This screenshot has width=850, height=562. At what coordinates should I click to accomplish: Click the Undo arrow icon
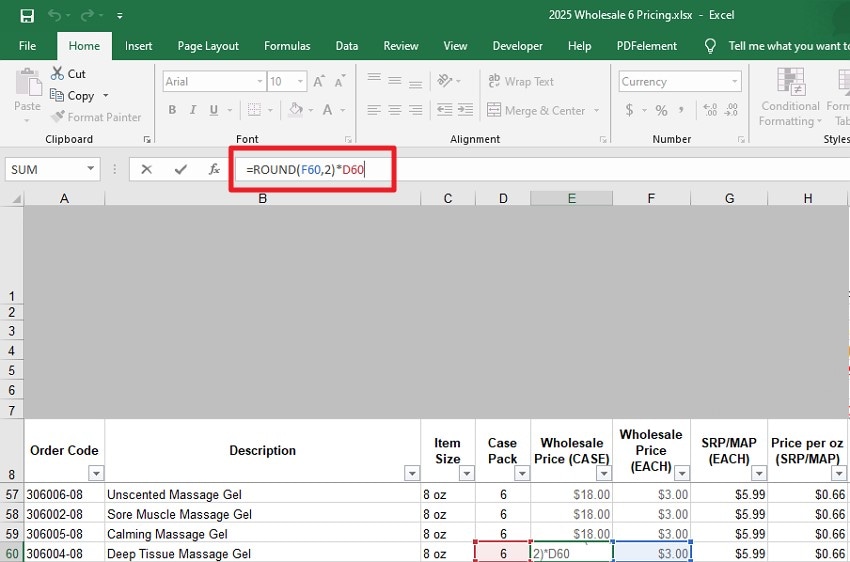(x=55, y=15)
